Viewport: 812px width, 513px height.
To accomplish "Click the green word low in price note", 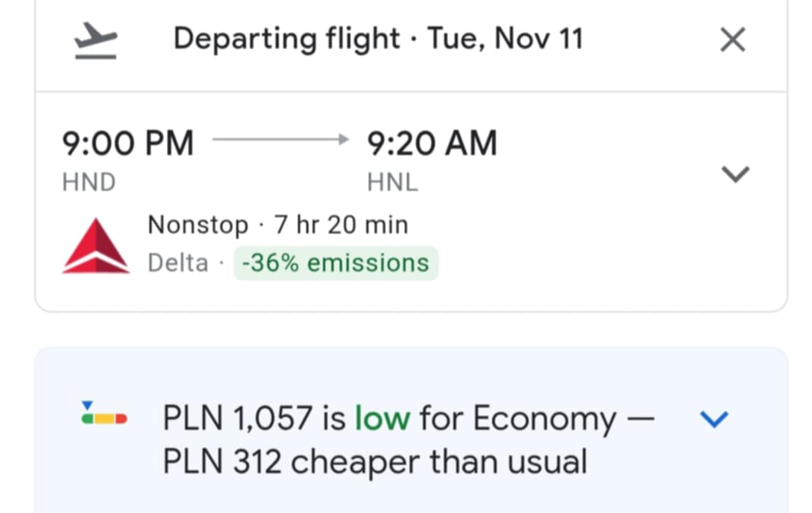I will tap(382, 418).
